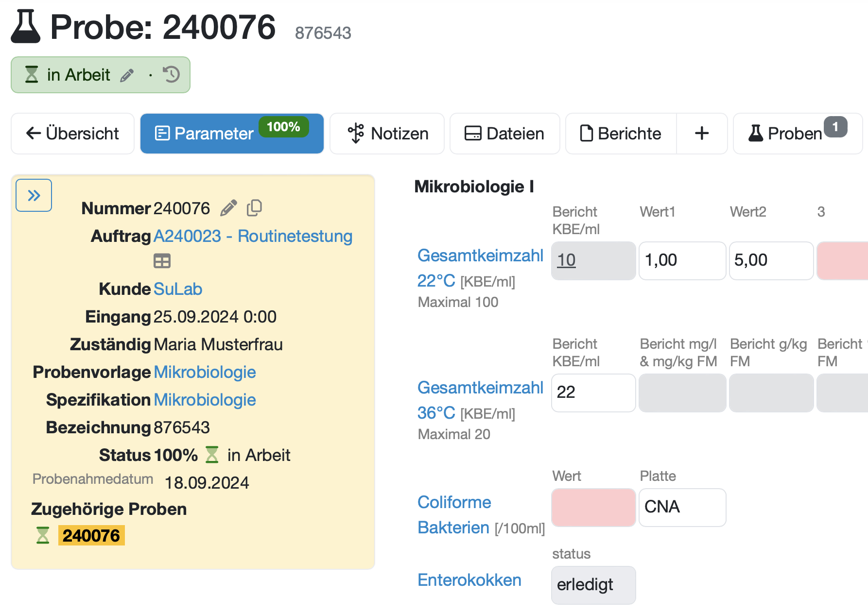
Task: Click the table icon below Auftrag
Action: [x=162, y=261]
